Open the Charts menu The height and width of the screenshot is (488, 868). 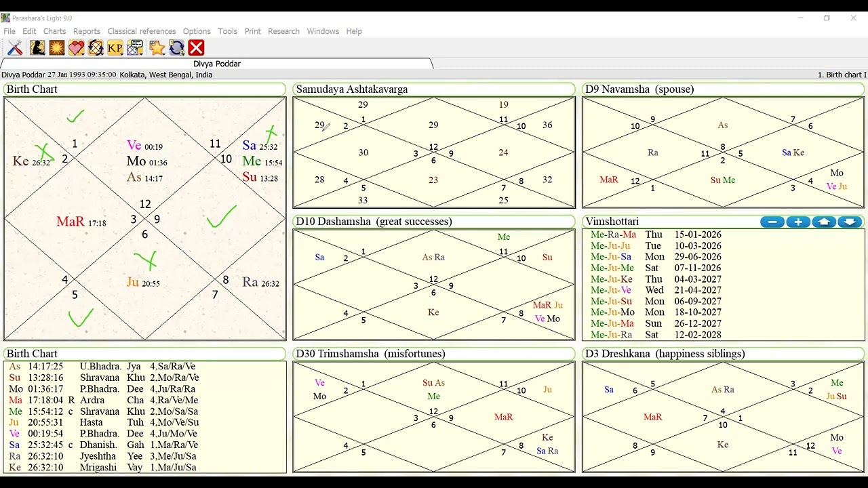(55, 31)
